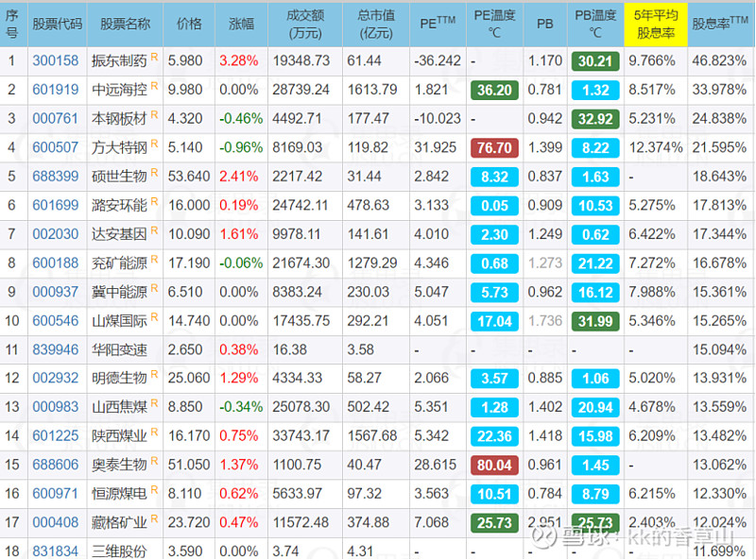Sort by 总市值(亿元) column header
The width and height of the screenshot is (756, 560).
tap(376, 25)
